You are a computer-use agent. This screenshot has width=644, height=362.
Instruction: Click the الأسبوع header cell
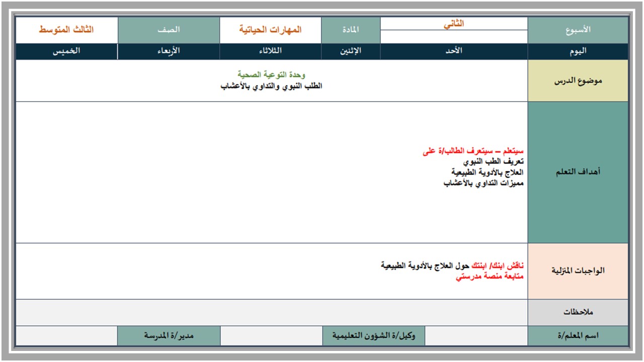point(578,30)
